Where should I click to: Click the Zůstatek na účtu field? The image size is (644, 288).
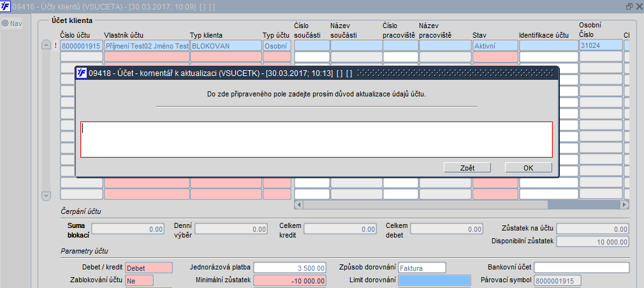tap(592, 229)
